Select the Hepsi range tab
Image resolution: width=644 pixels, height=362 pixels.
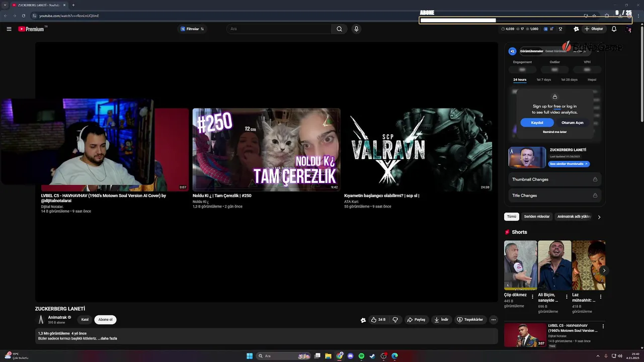592,80
